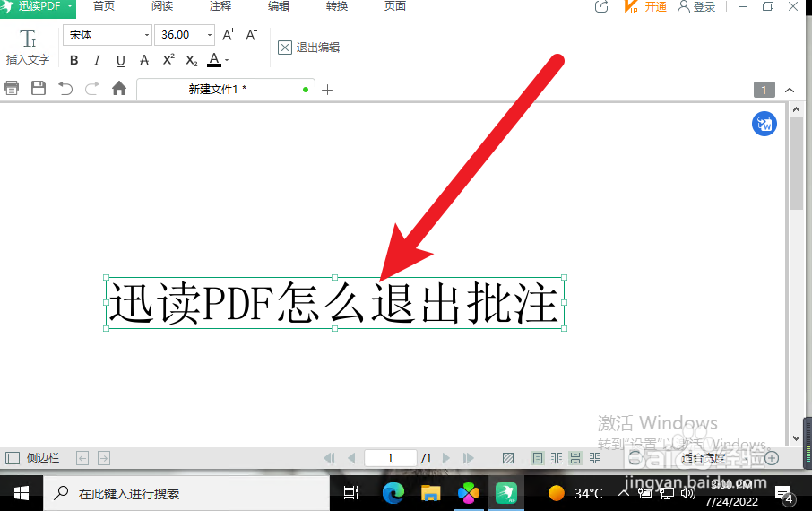Click the scrollbar down arrow

pyautogui.click(x=796, y=438)
